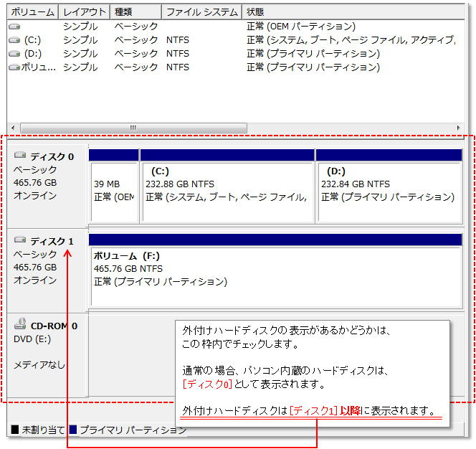Click オンライン status under ディスク 1
The width and height of the screenshot is (476, 449).
(35, 280)
